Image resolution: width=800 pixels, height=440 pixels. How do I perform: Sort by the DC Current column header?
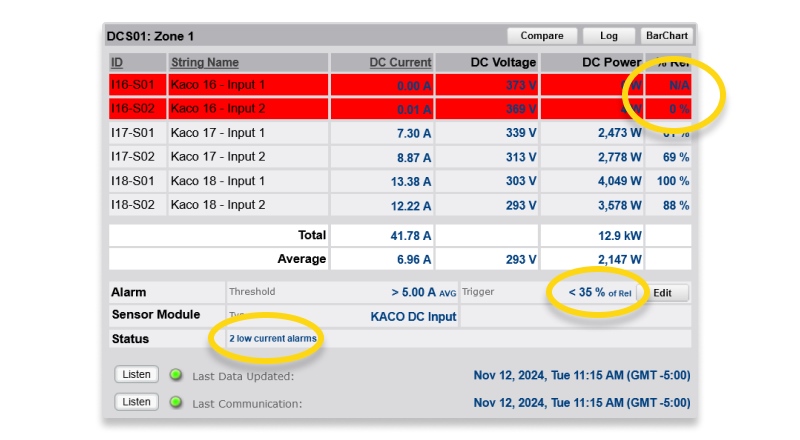(x=400, y=62)
